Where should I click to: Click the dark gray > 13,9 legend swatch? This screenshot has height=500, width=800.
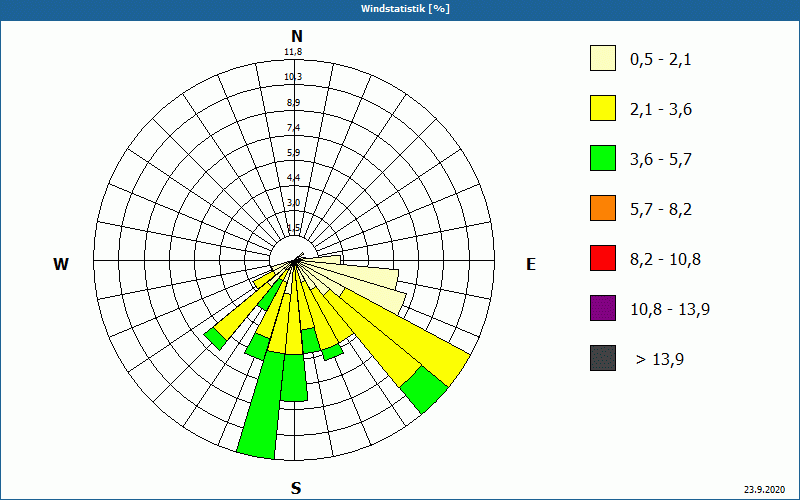[603, 358]
